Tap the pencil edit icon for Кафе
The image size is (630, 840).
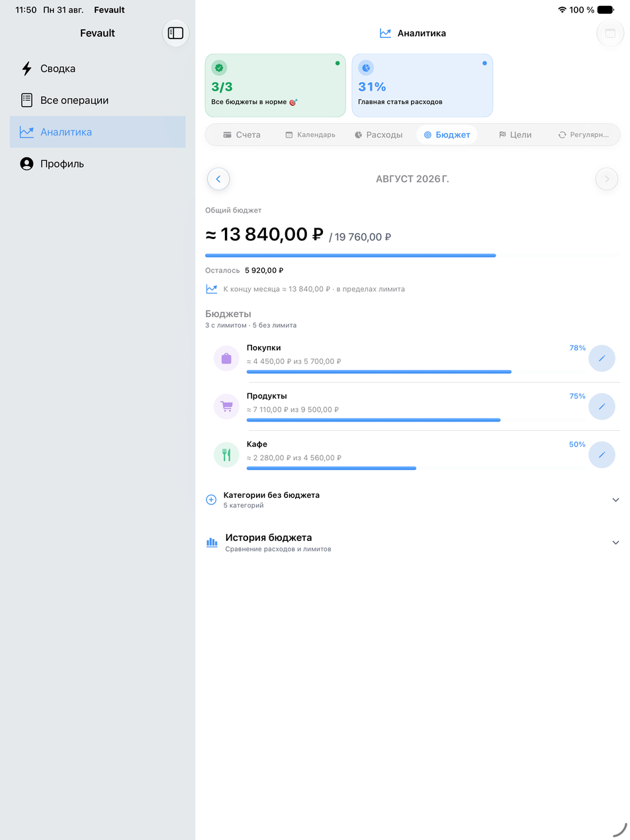tap(602, 455)
